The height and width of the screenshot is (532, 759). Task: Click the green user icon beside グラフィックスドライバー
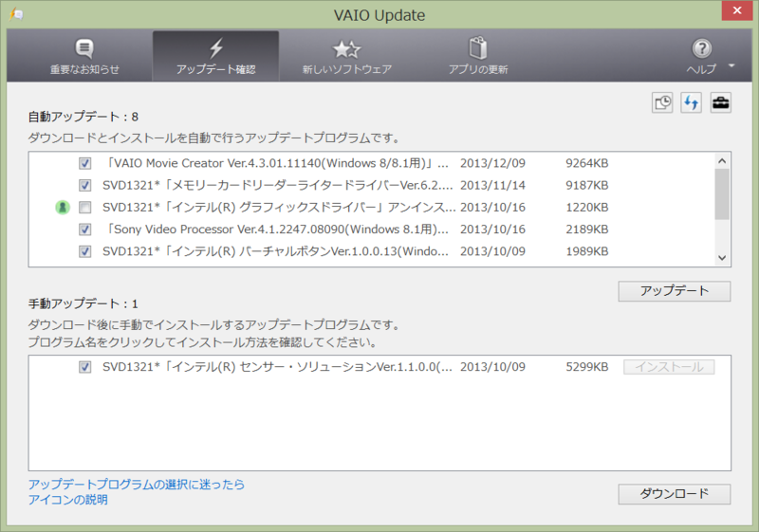tap(63, 207)
